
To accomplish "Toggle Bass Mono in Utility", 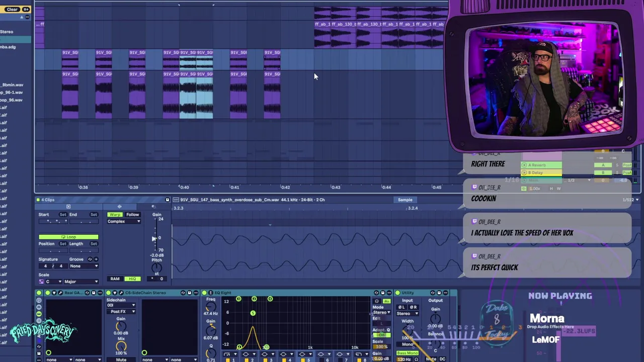I will pos(407,353).
